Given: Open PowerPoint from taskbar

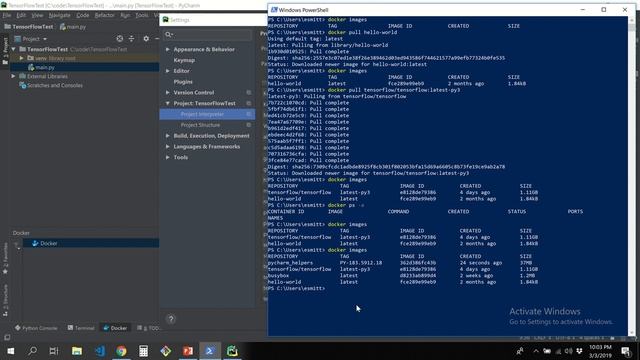Looking at the screenshot, I should click(188, 351).
